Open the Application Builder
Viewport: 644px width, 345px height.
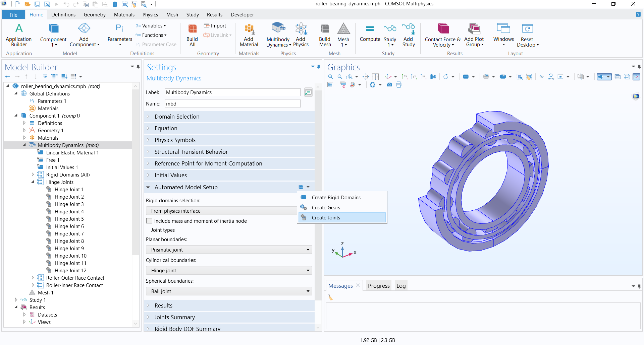pyautogui.click(x=19, y=35)
